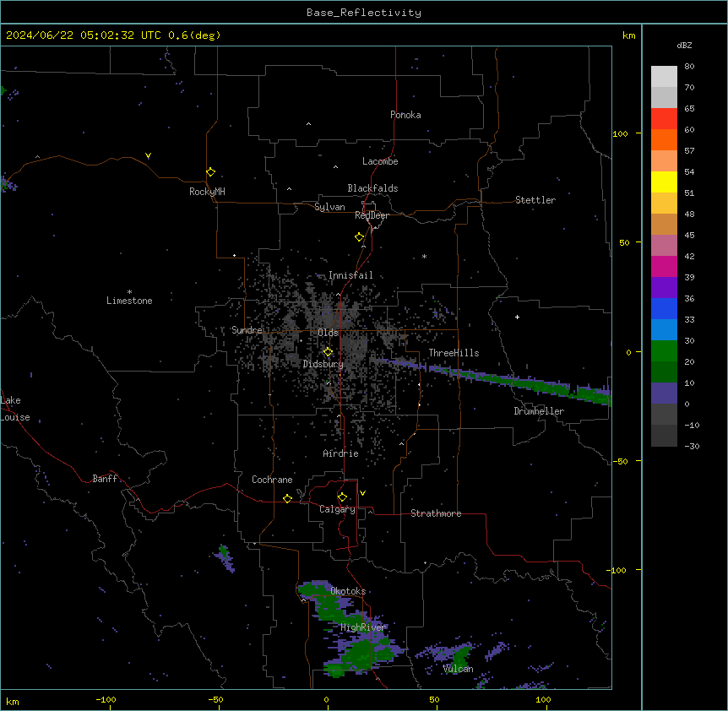The width and height of the screenshot is (728, 711).
Task: Click the yellow diamond marker above RockyMH
Action: tap(211, 172)
